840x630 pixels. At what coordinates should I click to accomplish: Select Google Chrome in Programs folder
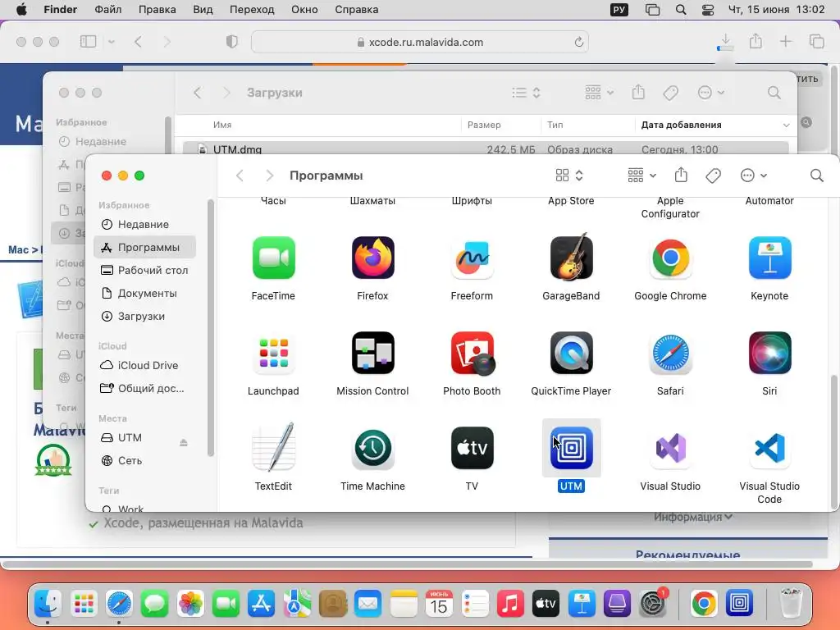click(x=670, y=258)
